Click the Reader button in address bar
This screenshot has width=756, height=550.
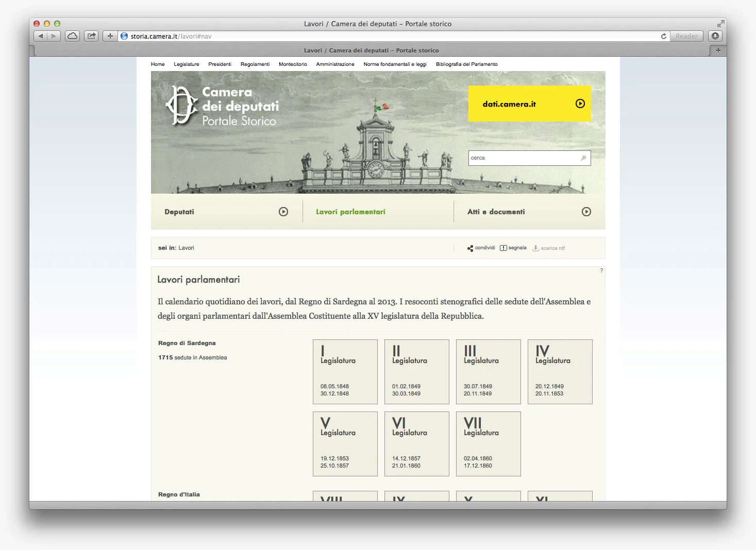click(686, 36)
